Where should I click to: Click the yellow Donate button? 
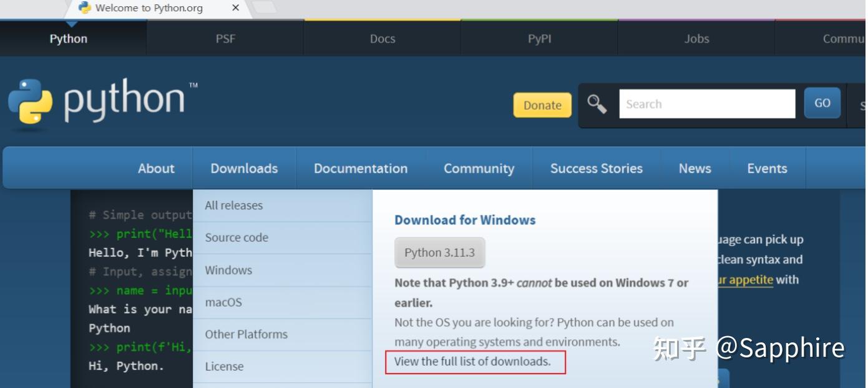[542, 105]
